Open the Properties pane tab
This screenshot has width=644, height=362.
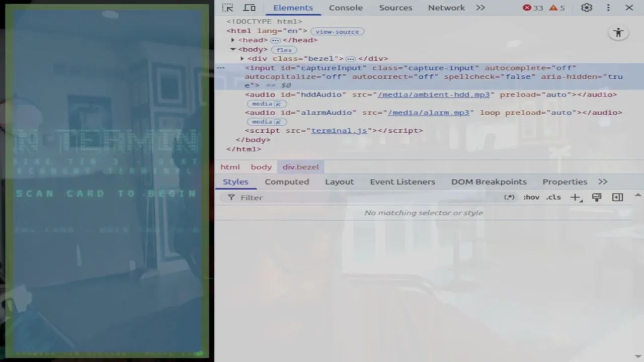click(565, 182)
